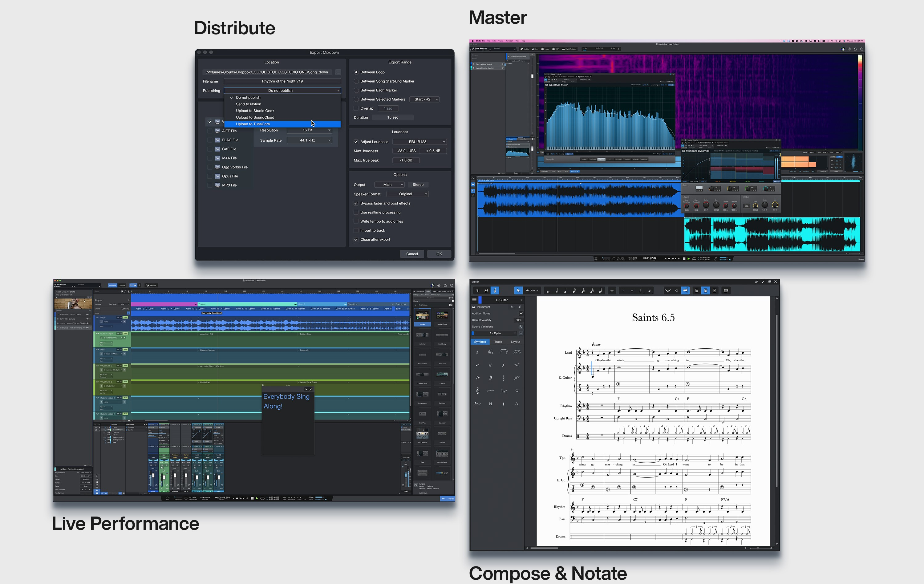Open the Publishing dropdown
The width and height of the screenshot is (924, 584).
click(x=282, y=91)
